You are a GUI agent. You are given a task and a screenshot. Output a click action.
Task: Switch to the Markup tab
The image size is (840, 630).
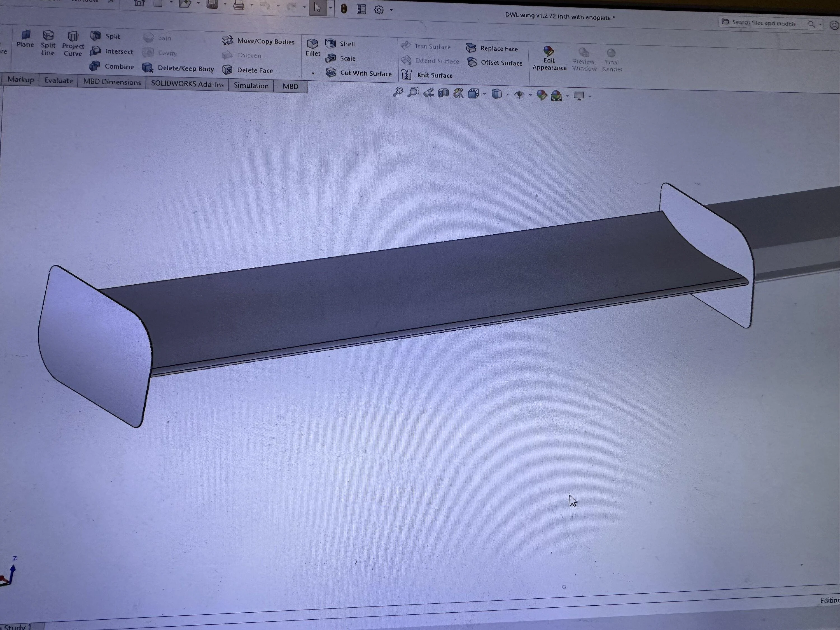20,79
